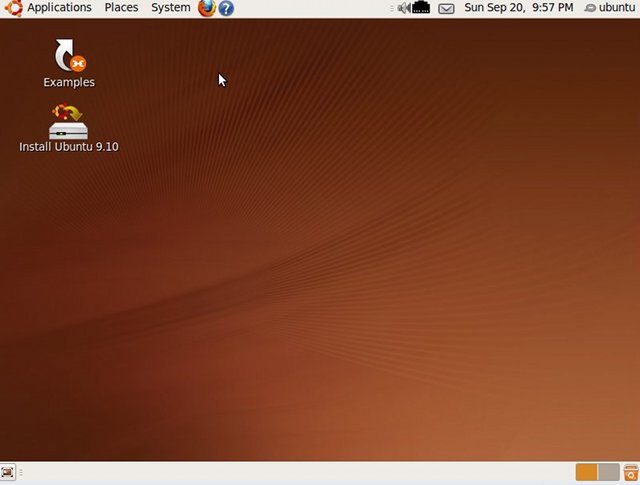Click the Install Ubuntu 9.10 label
The height and width of the screenshot is (485, 640).
coord(69,147)
